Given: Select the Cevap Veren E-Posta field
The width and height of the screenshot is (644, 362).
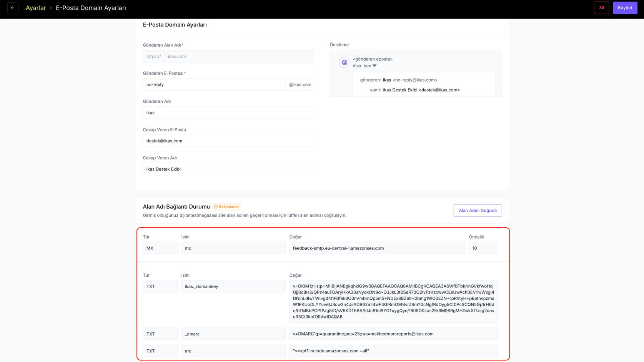Looking at the screenshot, I should (229, 141).
